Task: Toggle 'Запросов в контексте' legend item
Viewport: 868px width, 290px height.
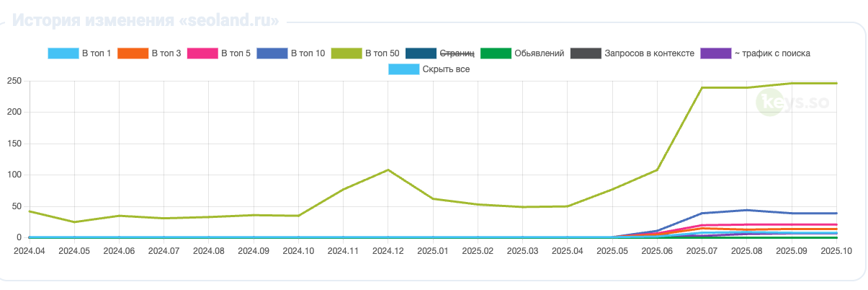Action: pos(649,53)
